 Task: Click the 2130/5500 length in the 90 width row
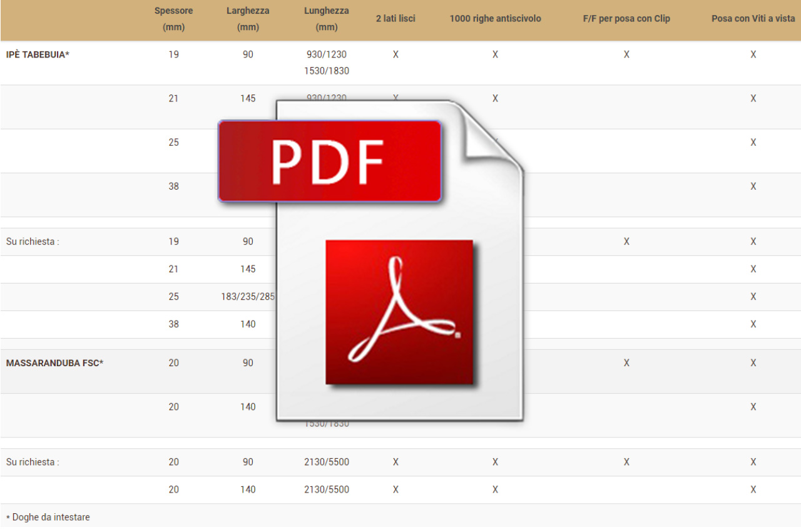tap(327, 462)
